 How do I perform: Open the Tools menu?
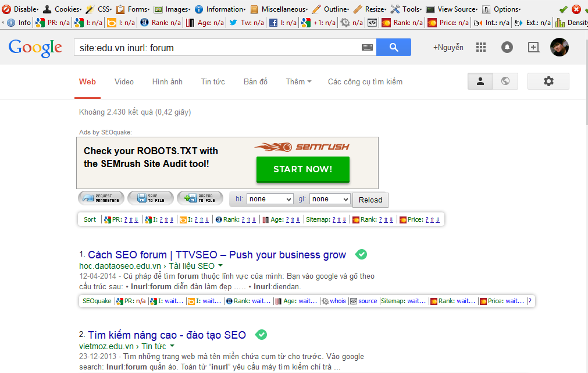pos(407,9)
